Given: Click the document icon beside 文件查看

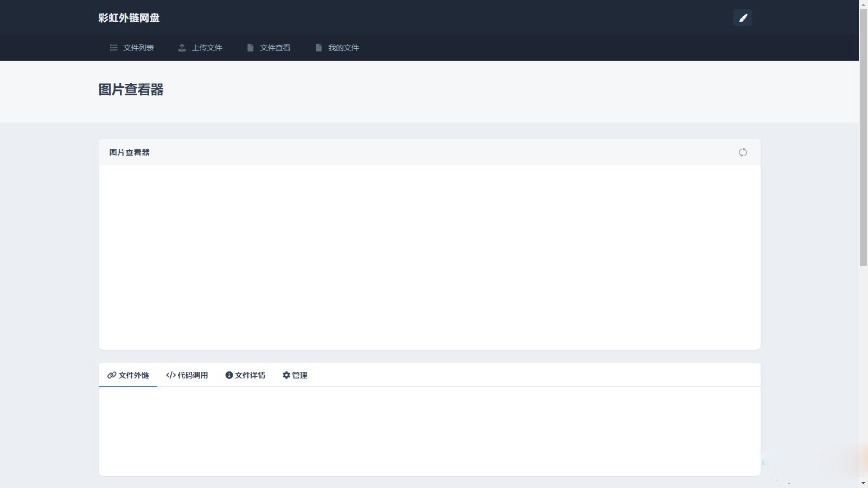Looking at the screenshot, I should (x=250, y=48).
